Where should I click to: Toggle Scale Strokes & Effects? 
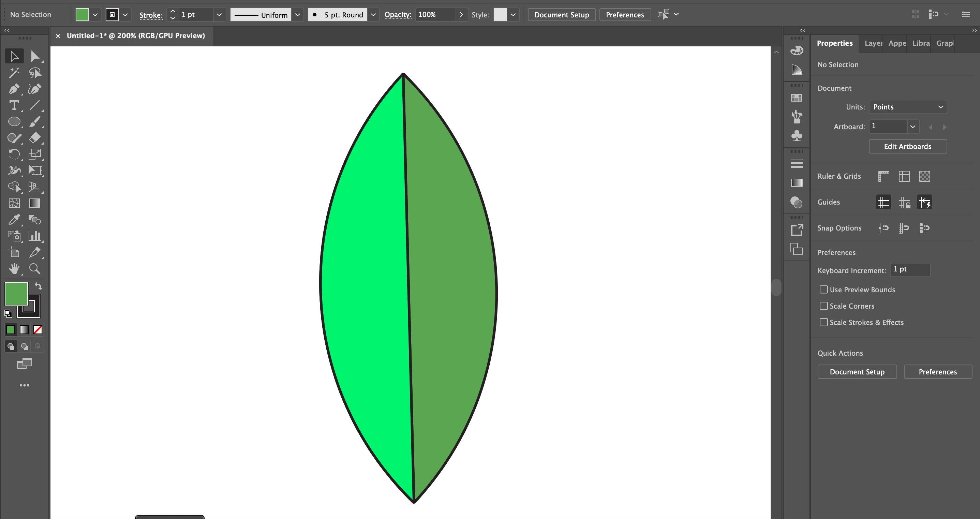pyautogui.click(x=823, y=322)
